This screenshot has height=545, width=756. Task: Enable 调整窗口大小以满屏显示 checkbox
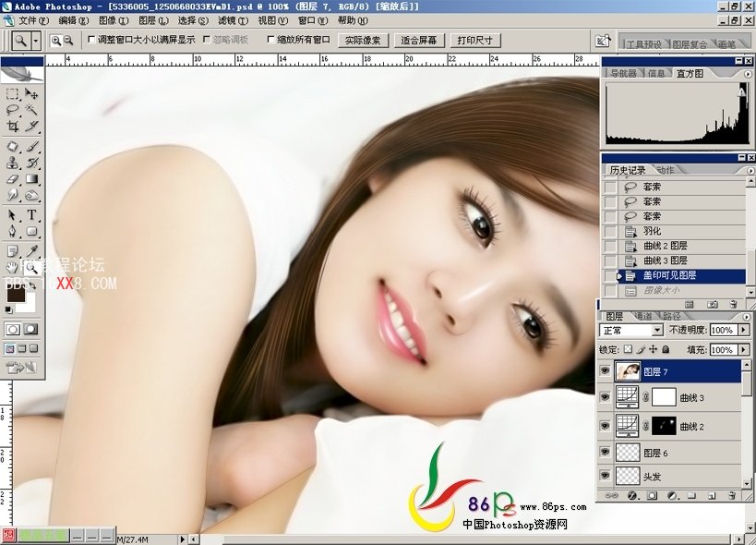[x=90, y=40]
